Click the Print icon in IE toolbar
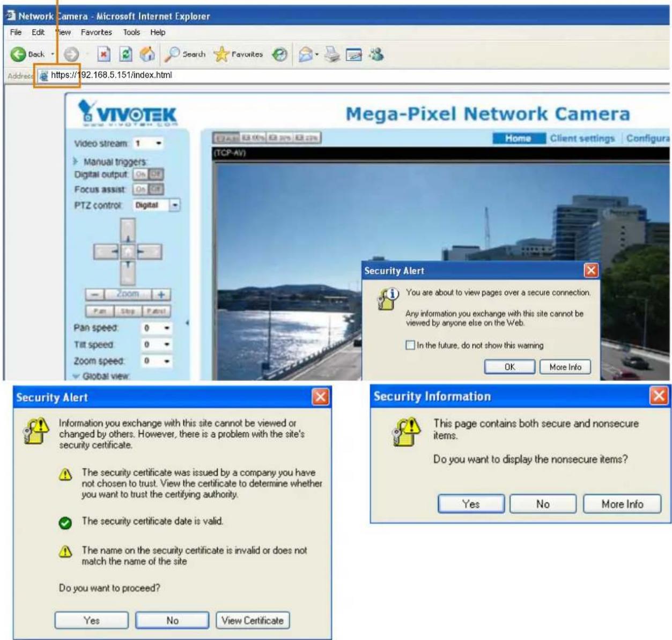 pyautogui.click(x=333, y=54)
